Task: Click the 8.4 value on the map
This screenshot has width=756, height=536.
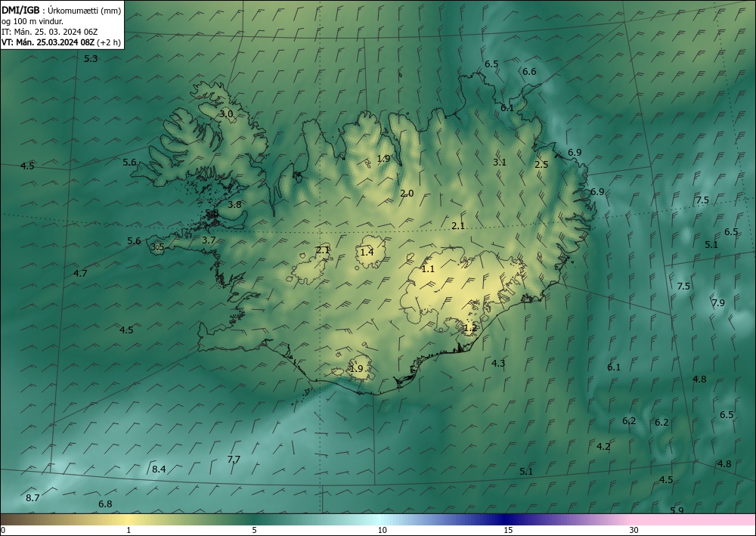Action: 159,469
